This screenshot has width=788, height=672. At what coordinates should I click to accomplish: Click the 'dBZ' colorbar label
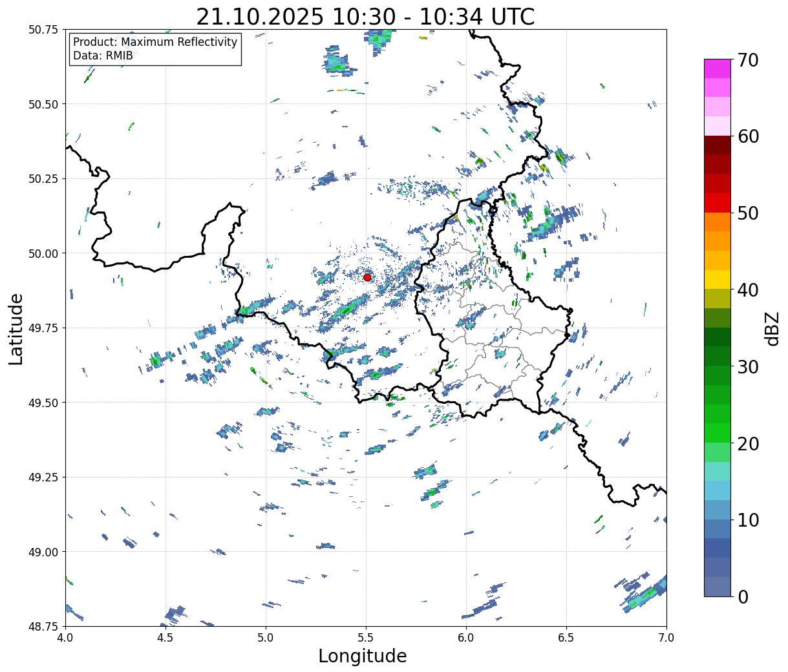[772, 328]
